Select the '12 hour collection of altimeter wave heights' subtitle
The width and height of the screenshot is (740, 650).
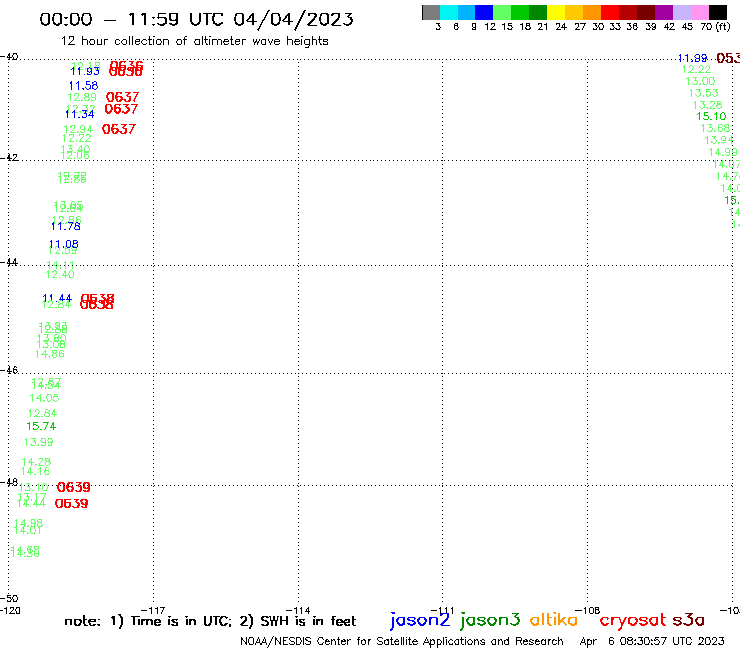(x=194, y=41)
